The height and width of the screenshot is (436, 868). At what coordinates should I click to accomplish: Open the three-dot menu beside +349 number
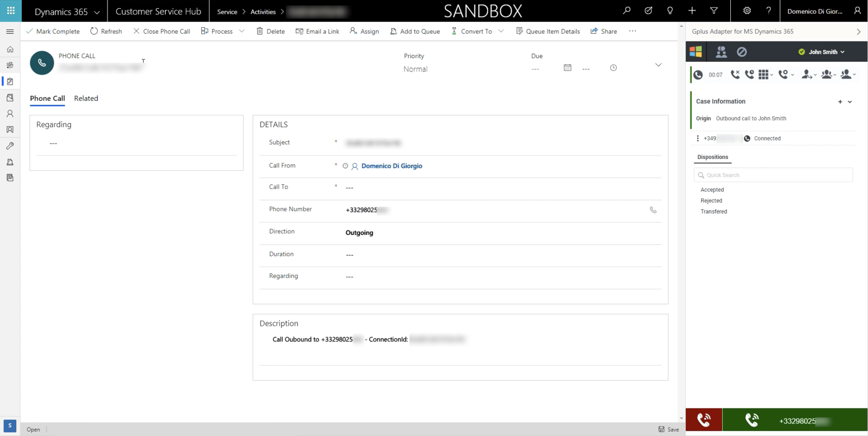point(698,138)
